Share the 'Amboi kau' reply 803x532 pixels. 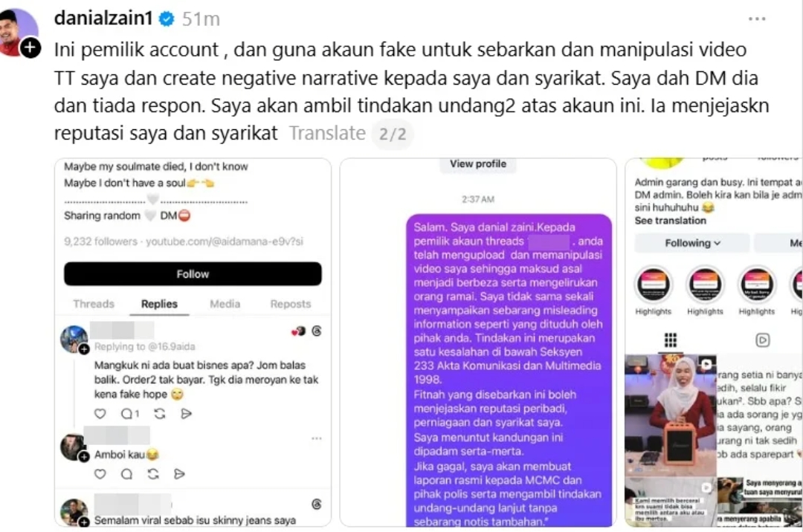coord(179,474)
